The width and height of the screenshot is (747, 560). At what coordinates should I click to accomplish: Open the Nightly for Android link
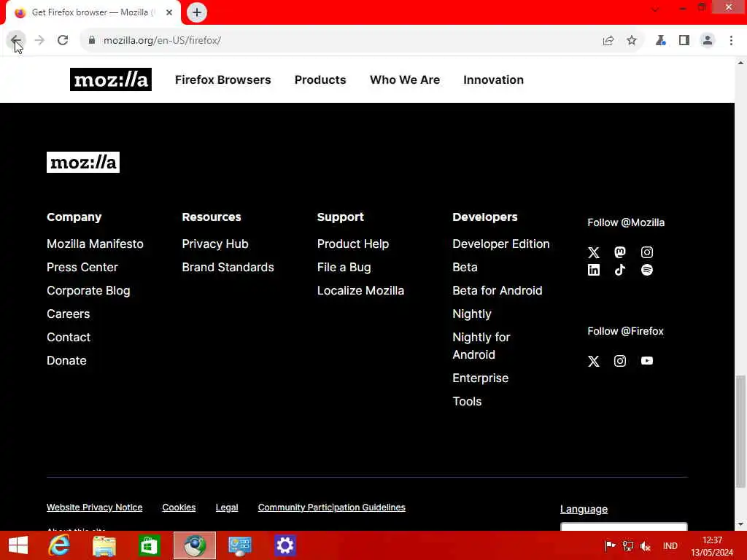481,346
